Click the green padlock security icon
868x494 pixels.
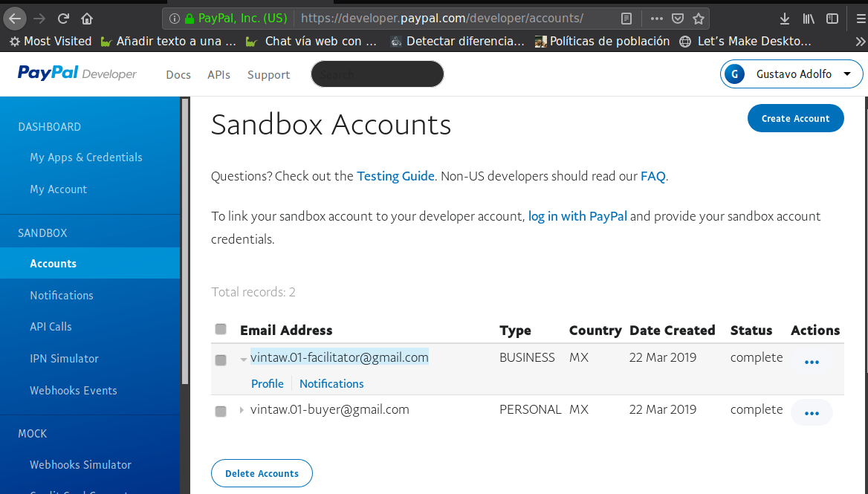(x=190, y=19)
